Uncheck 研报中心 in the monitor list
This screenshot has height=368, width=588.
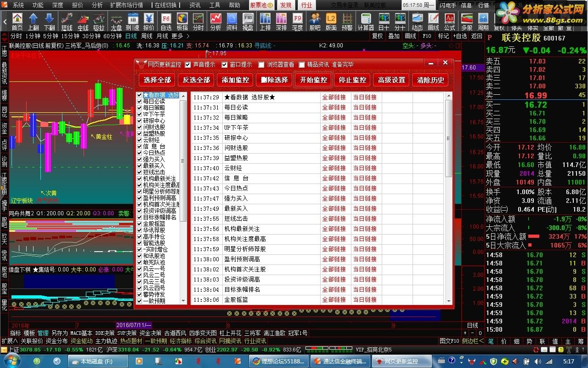[140, 121]
